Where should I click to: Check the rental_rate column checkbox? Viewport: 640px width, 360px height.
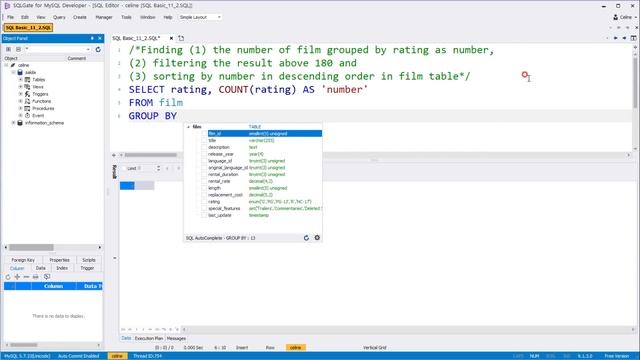coord(204,181)
